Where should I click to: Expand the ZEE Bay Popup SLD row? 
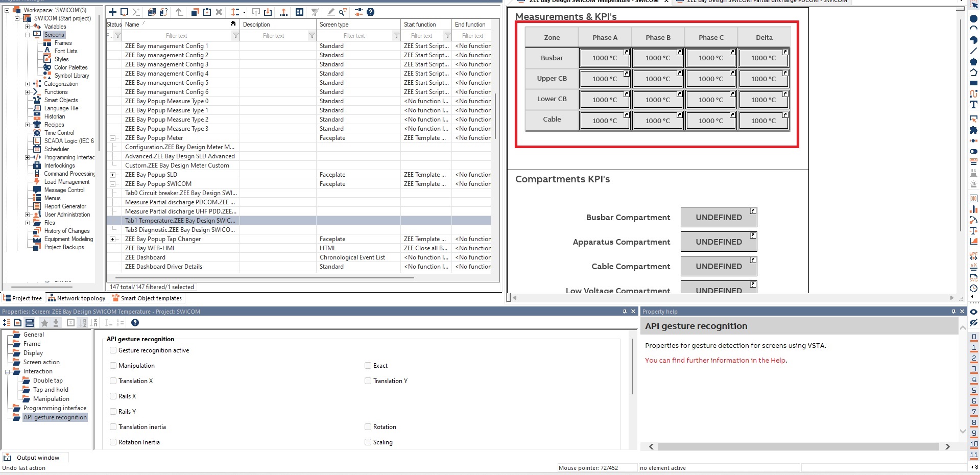112,175
